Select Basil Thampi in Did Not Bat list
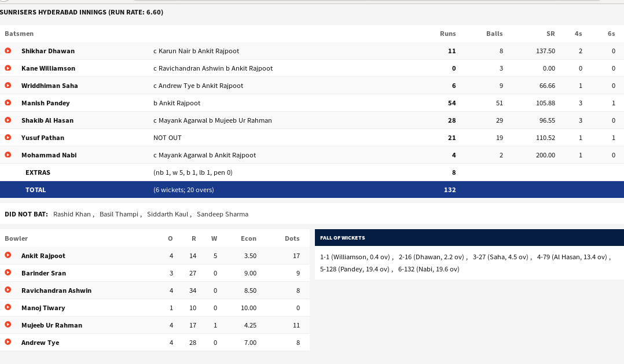This screenshot has height=364, width=624. pos(119,214)
